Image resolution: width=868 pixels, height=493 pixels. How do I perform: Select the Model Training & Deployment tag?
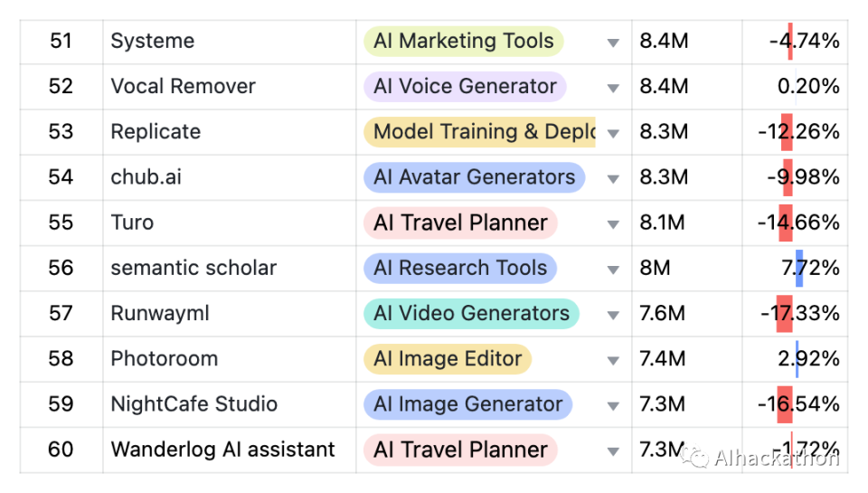pos(479,131)
